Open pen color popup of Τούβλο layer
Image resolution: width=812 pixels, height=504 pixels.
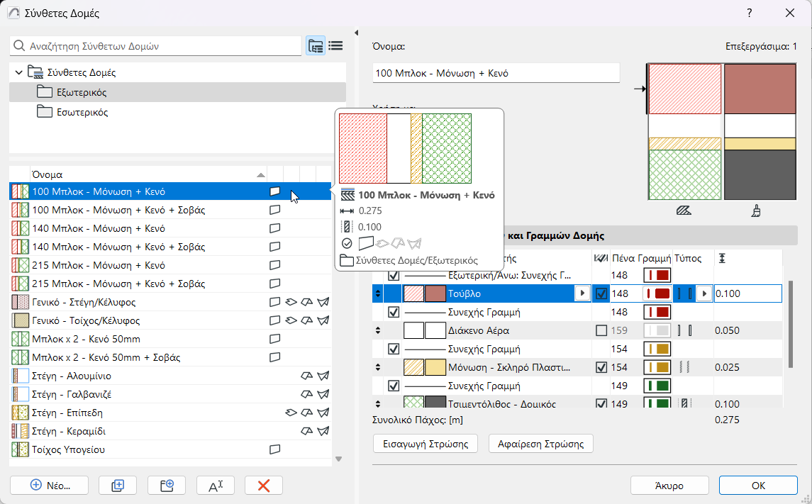click(x=657, y=293)
